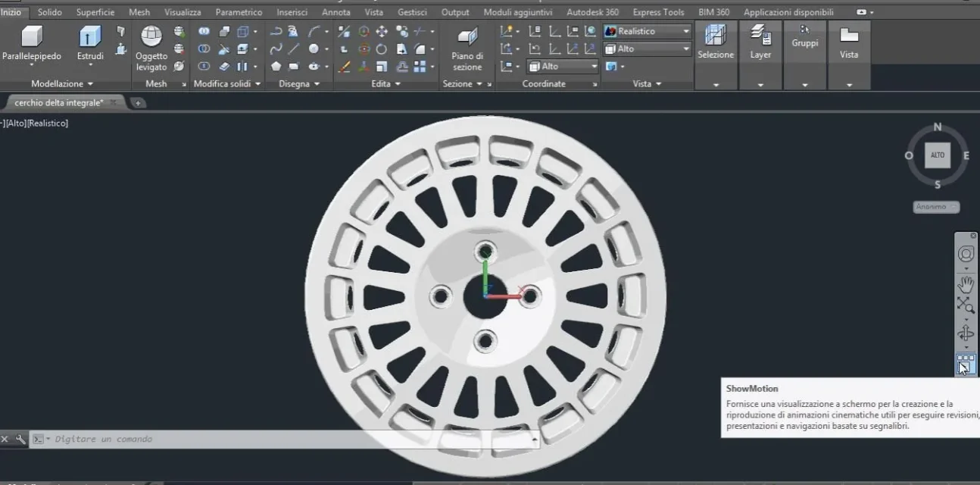Open the Alto UCS dropdown in Coordinate panel
This screenshot has width=980, height=485.
tap(563, 66)
